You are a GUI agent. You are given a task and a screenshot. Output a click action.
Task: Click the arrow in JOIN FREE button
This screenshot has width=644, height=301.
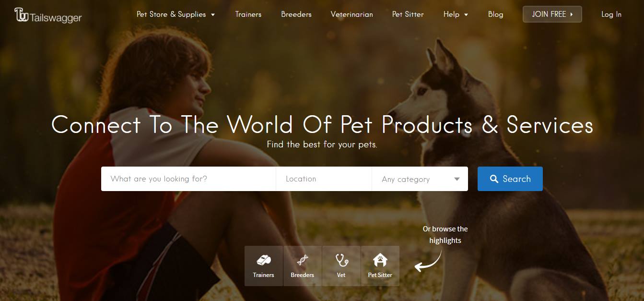(572, 14)
